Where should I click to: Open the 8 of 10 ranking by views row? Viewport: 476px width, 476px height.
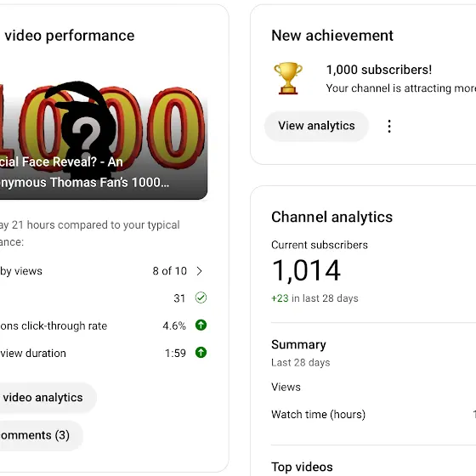[x=103, y=271]
